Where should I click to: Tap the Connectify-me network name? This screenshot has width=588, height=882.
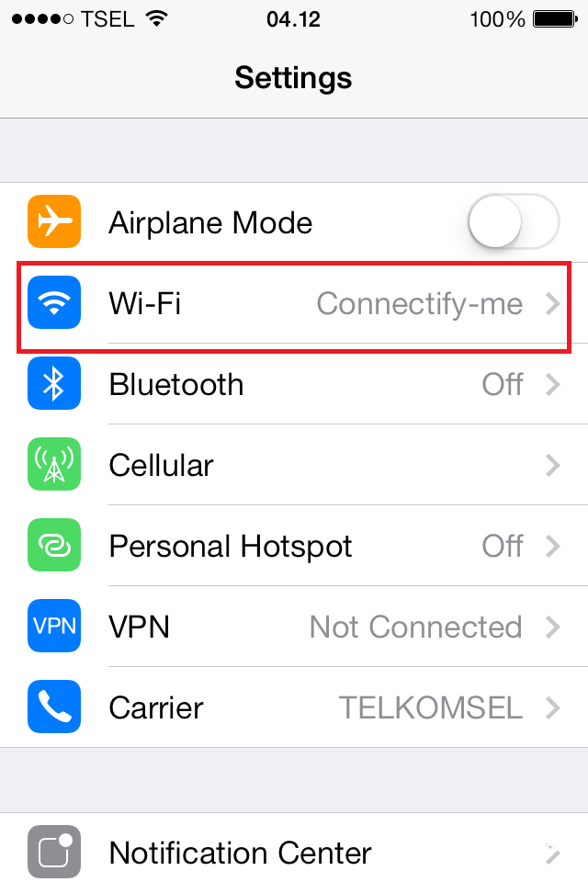(420, 304)
